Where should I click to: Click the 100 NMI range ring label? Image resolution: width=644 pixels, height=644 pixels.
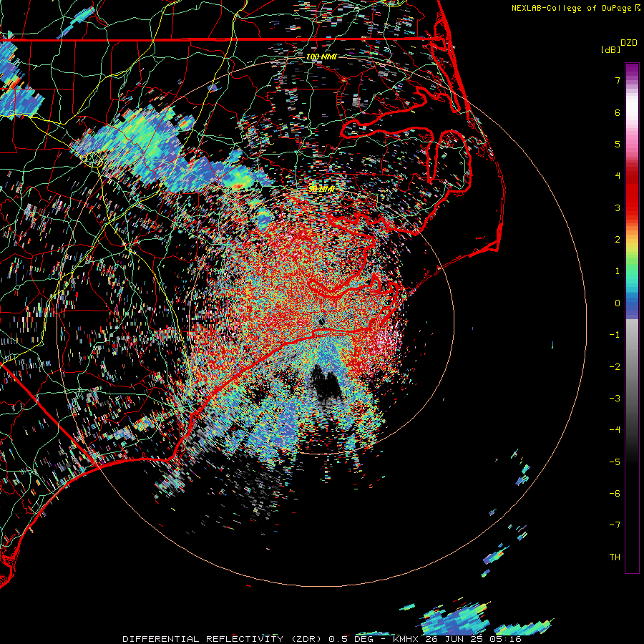coord(321,57)
